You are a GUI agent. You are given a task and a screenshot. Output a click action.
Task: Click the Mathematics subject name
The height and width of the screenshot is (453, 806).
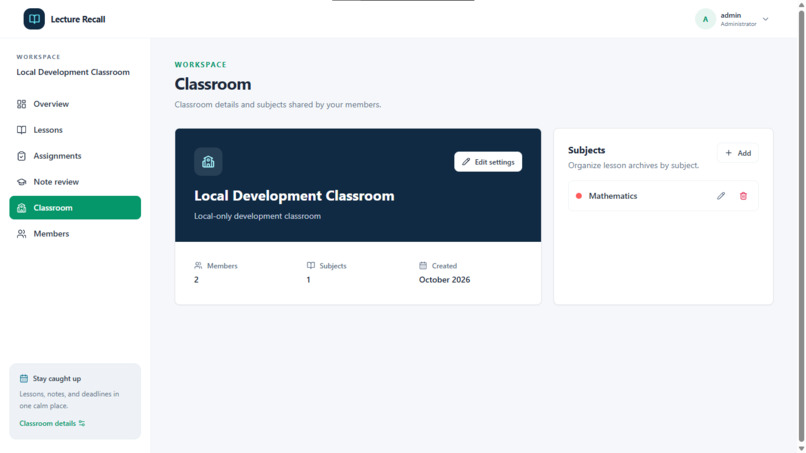point(613,196)
